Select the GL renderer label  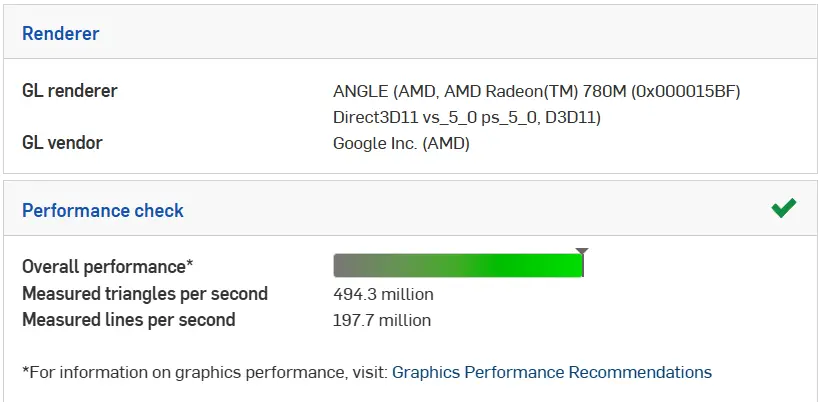70,91
